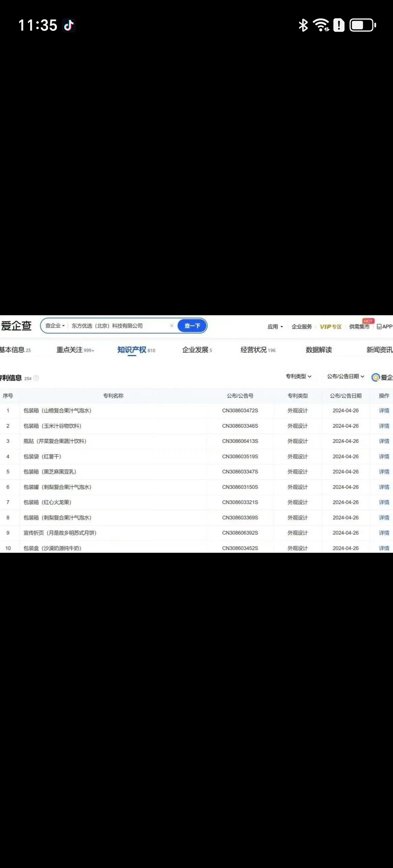Viewport: 393px width, 868px height.
Task: Click the APP download icon link
Action: 384,327
